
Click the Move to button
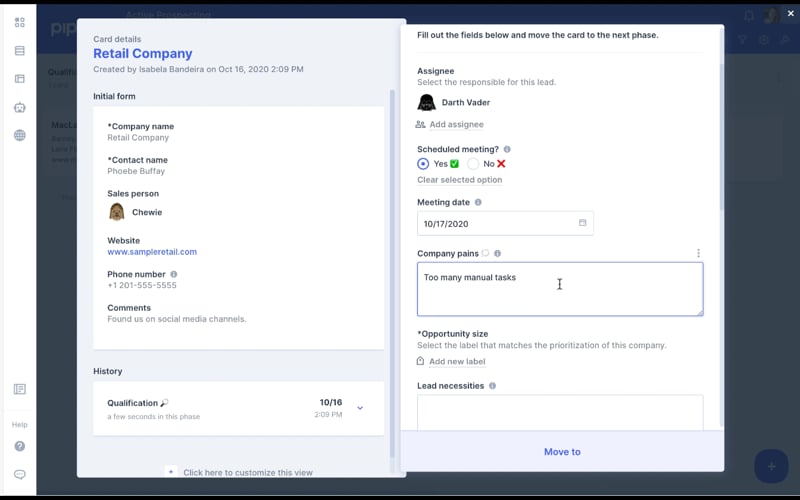tap(561, 452)
